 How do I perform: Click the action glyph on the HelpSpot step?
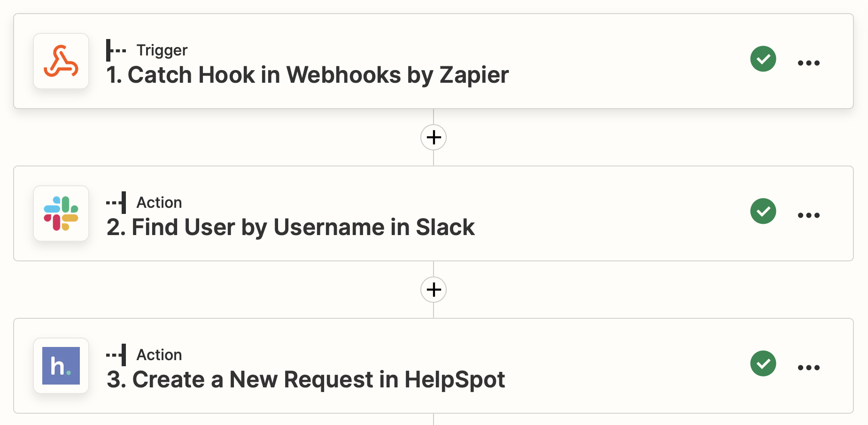[116, 355]
